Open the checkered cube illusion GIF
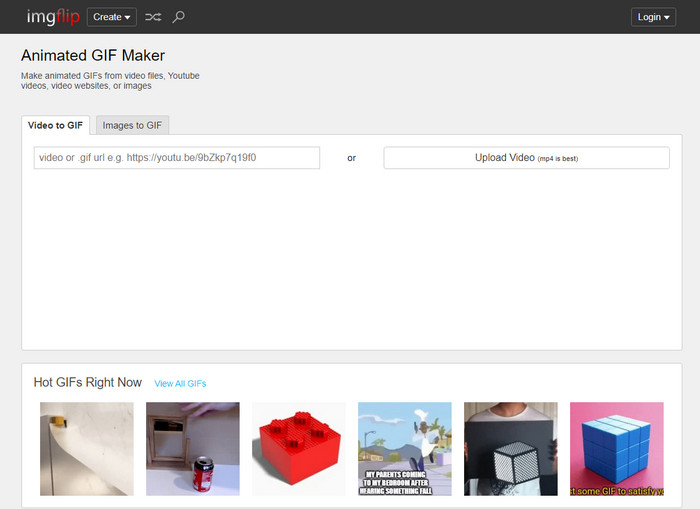 pos(511,449)
